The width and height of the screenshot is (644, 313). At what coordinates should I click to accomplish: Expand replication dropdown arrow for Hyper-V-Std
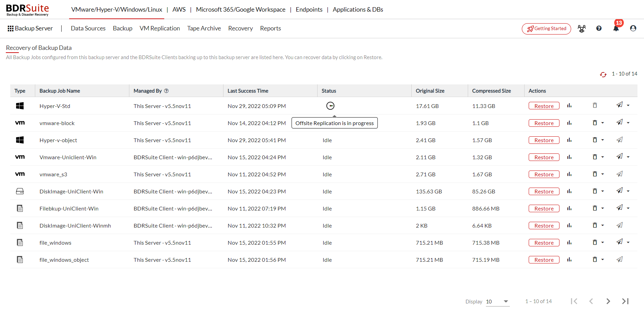pos(628,106)
